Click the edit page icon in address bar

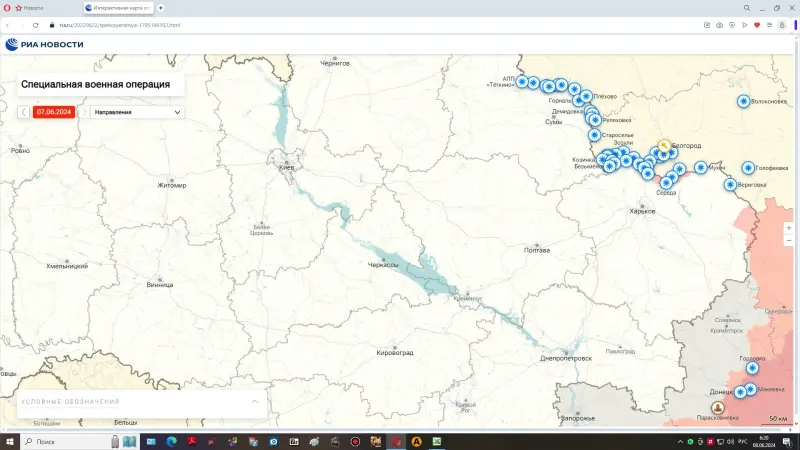click(707, 25)
